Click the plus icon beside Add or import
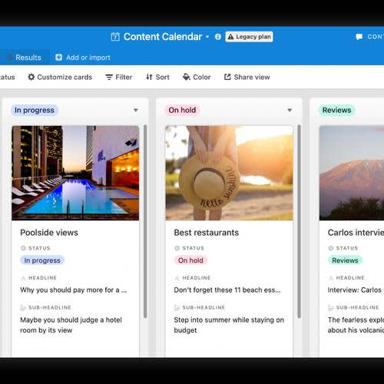This screenshot has width=384, height=384. click(59, 57)
